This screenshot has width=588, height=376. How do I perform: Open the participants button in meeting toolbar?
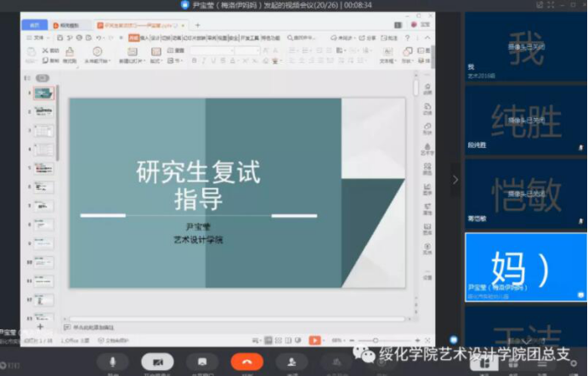(x=291, y=362)
